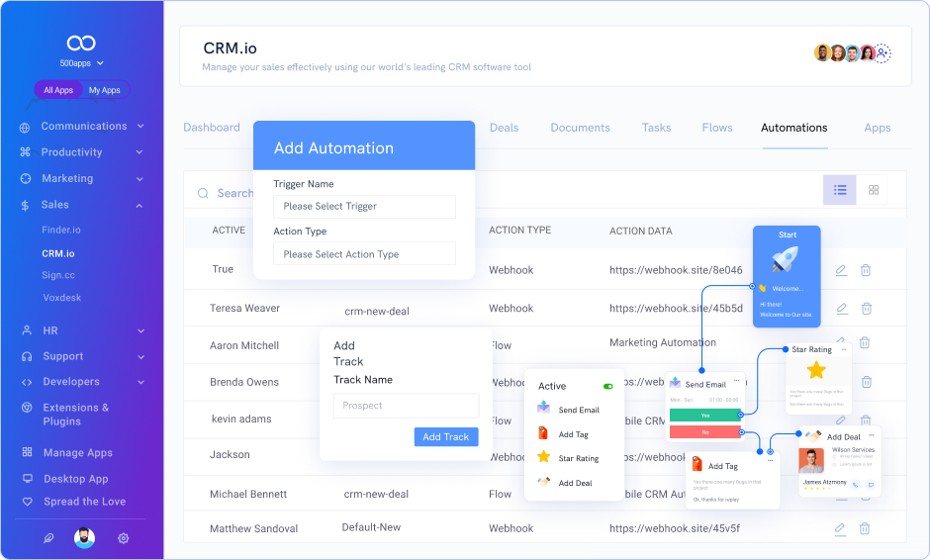Expand the HR section chevron
Image resolution: width=930 pixels, height=560 pixels.
[x=141, y=331]
